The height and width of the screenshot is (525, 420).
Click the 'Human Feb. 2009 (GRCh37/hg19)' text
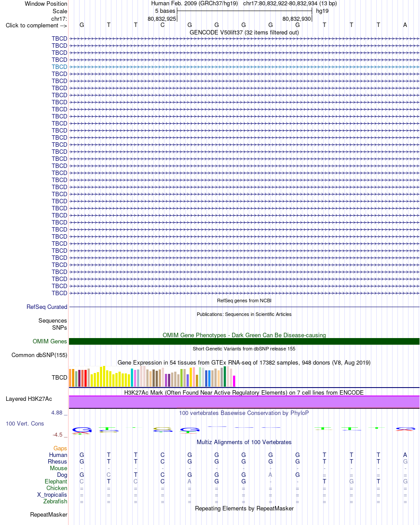tap(195, 4)
